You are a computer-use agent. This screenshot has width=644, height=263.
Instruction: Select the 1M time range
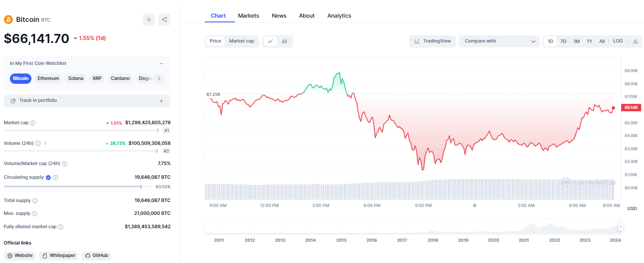pos(576,41)
